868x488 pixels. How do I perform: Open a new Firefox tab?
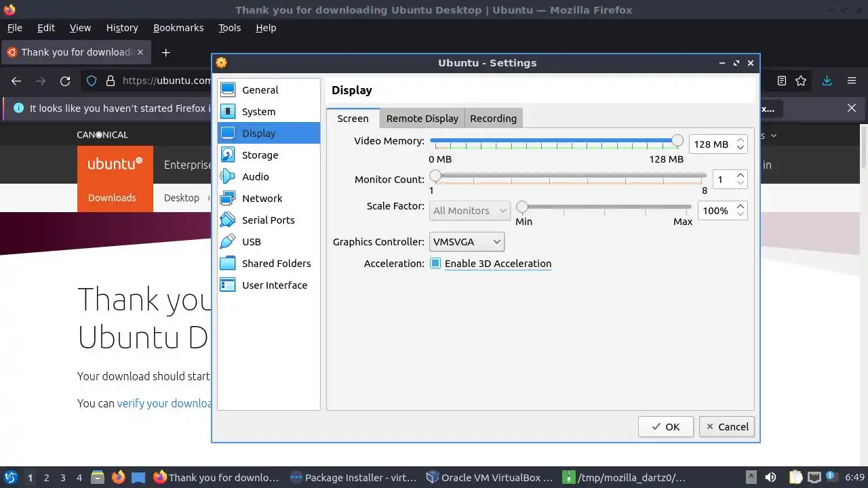pyautogui.click(x=165, y=52)
